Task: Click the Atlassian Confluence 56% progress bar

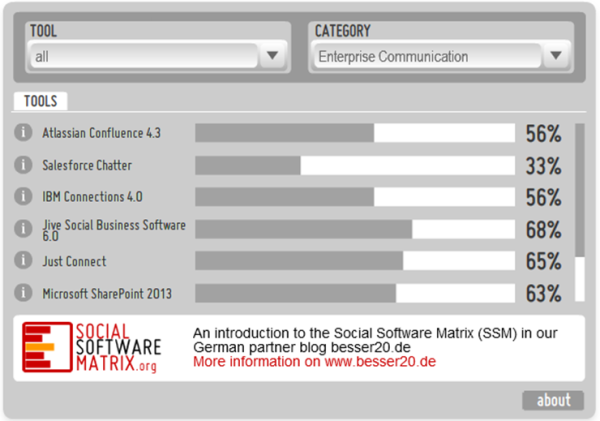Action: (354, 133)
